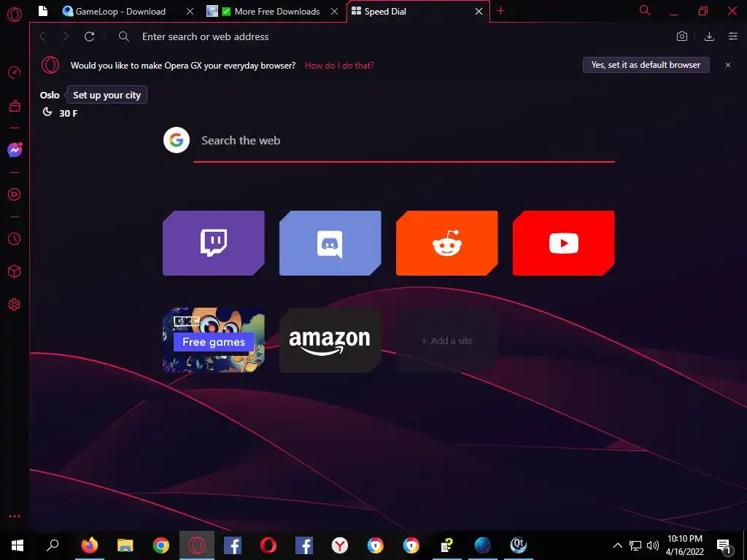Open the Reddit speed dial tile
The width and height of the screenshot is (747, 560).
coord(447,243)
